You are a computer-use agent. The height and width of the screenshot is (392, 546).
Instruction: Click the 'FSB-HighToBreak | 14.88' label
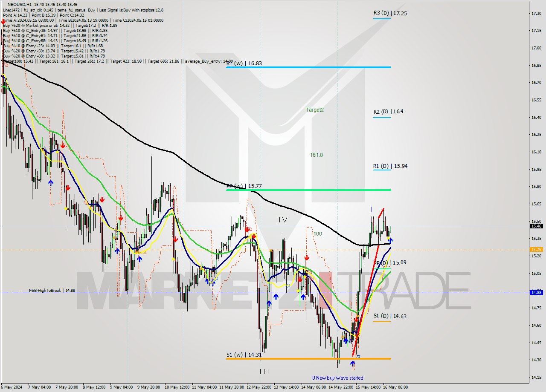tap(52, 291)
